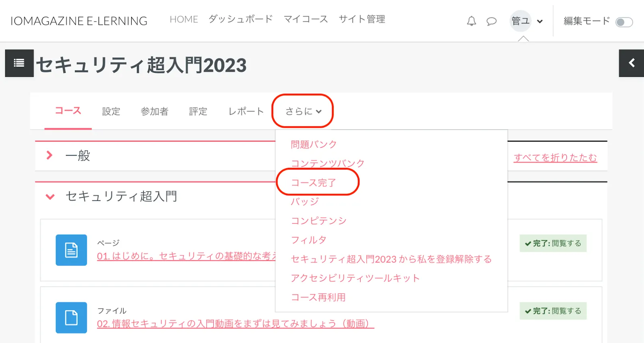Click the 完了: 閲覧する badge for activity 01
Image resolution: width=644 pixels, height=343 pixels.
[553, 243]
